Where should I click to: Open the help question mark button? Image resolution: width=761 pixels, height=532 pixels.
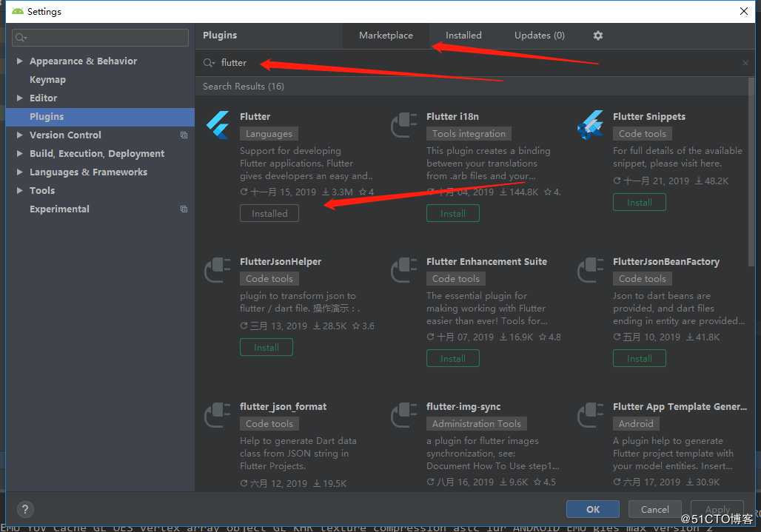click(25, 509)
